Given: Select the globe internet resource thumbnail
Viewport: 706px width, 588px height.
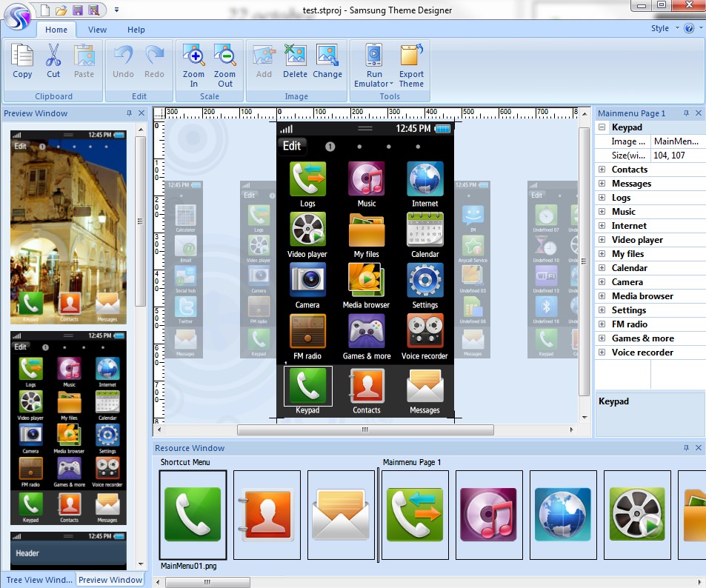Looking at the screenshot, I should [563, 515].
